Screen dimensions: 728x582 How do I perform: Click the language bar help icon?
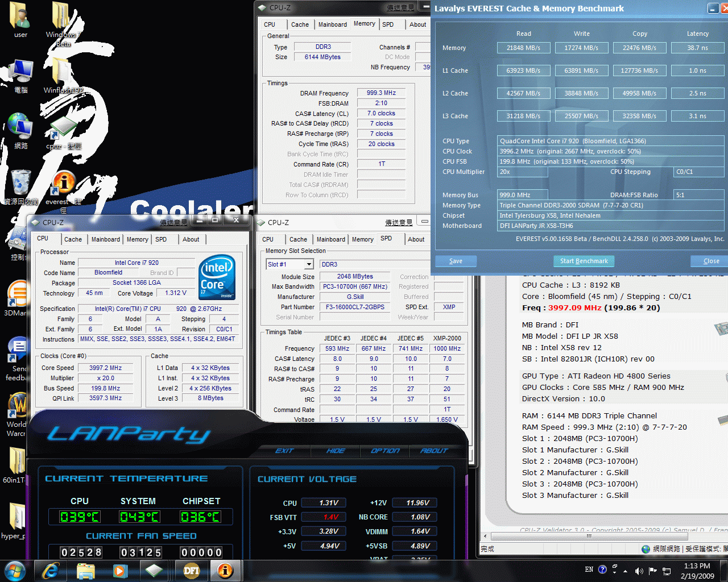pyautogui.click(x=602, y=569)
